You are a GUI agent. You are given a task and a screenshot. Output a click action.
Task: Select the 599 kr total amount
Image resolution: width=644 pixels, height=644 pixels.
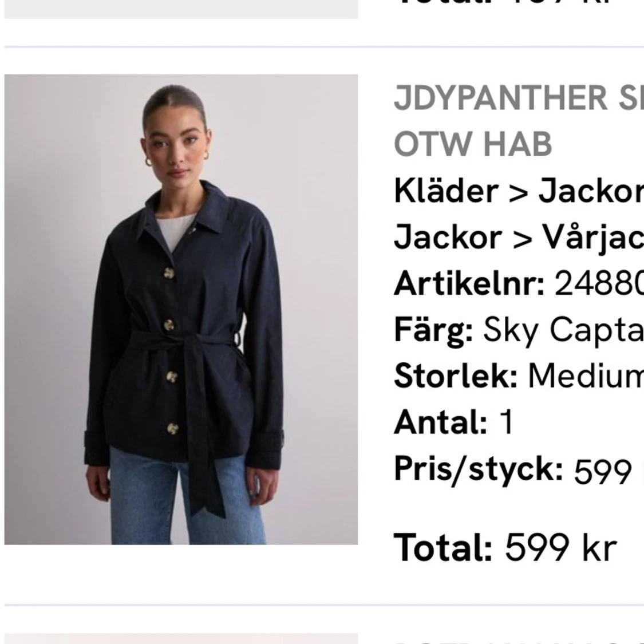(x=560, y=547)
